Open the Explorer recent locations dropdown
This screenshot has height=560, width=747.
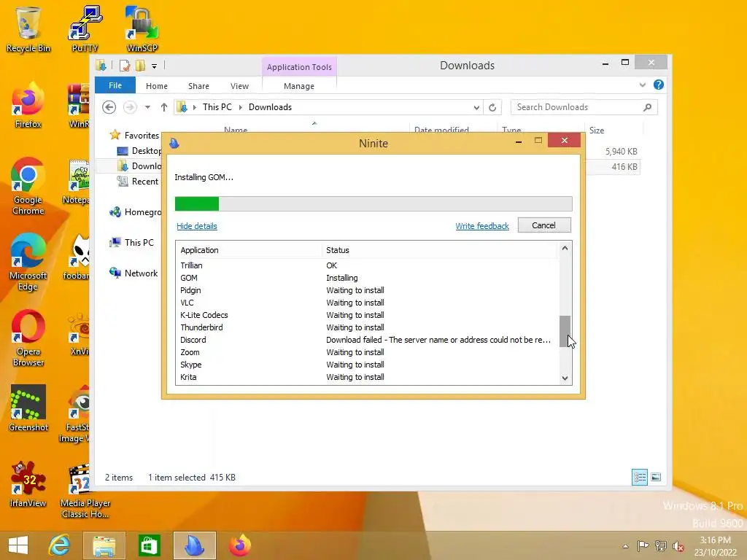tap(147, 107)
